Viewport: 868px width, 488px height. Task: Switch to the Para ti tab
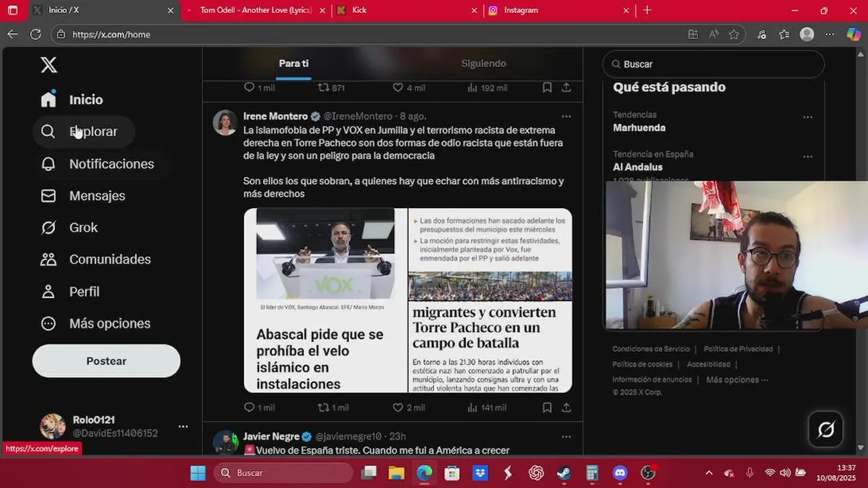pos(294,64)
